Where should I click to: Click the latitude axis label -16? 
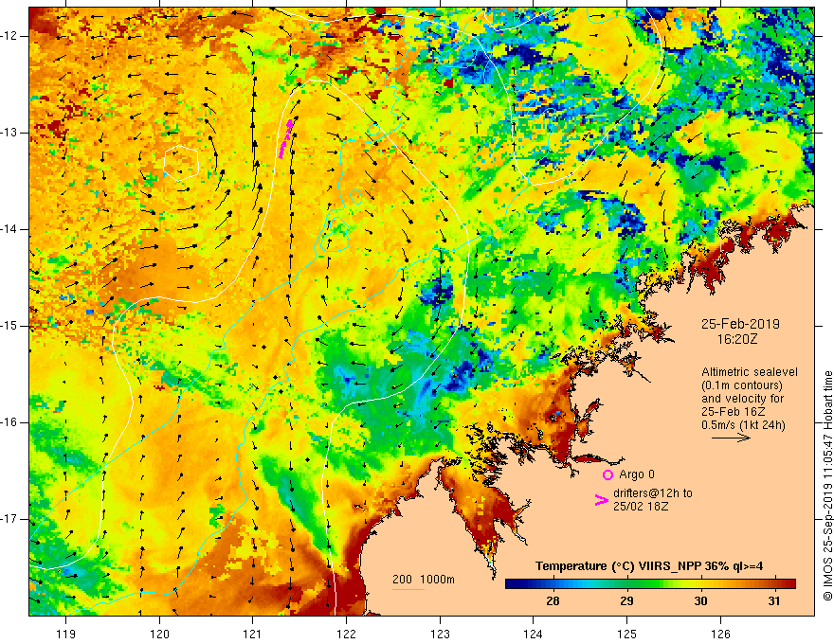(x=9, y=422)
